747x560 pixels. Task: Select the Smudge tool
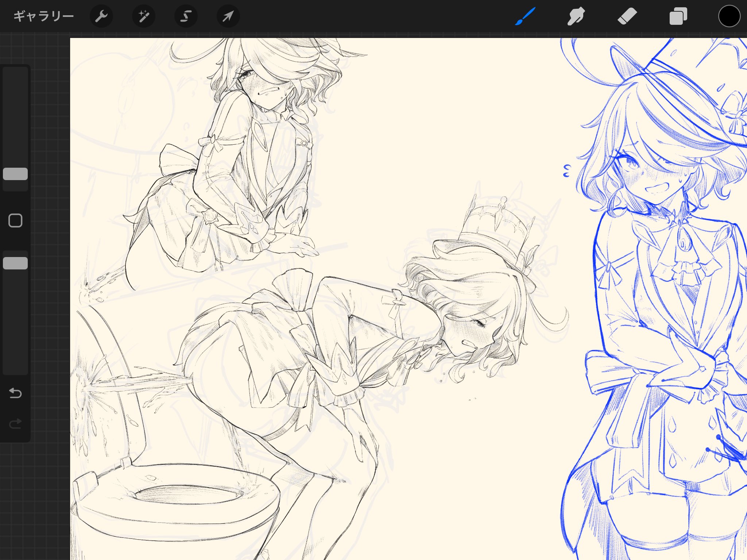tap(576, 16)
